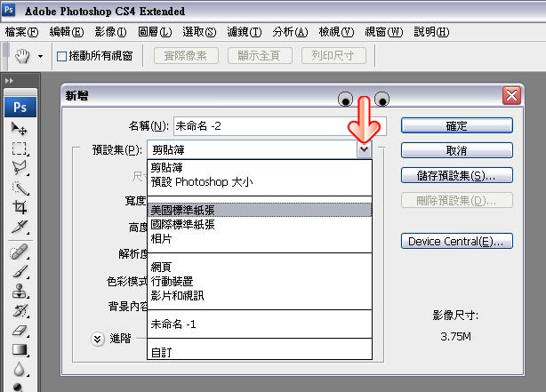Choose 剪貼簿 in preset list
Image resolution: width=546 pixels, height=392 pixels.
click(x=260, y=167)
